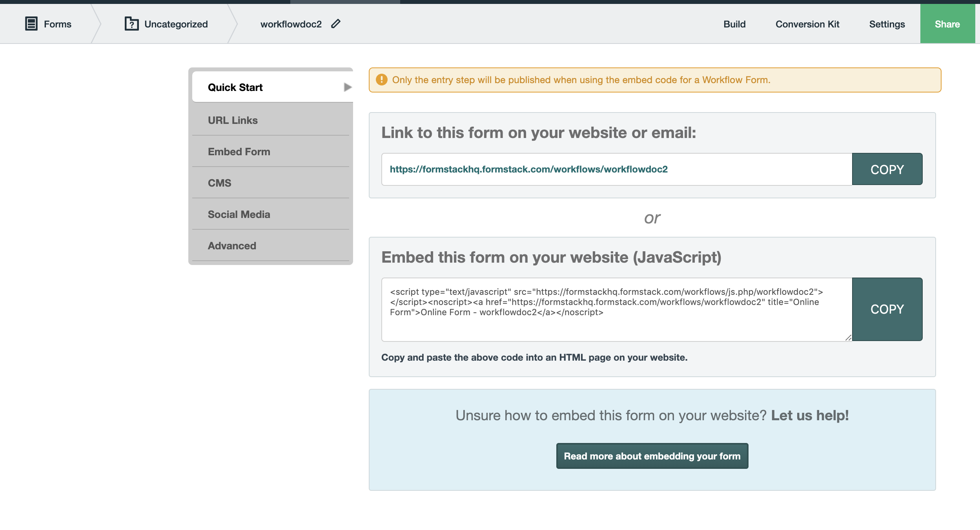Copy the form link URL
Image resolution: width=980 pixels, height=530 pixels.
coord(887,169)
